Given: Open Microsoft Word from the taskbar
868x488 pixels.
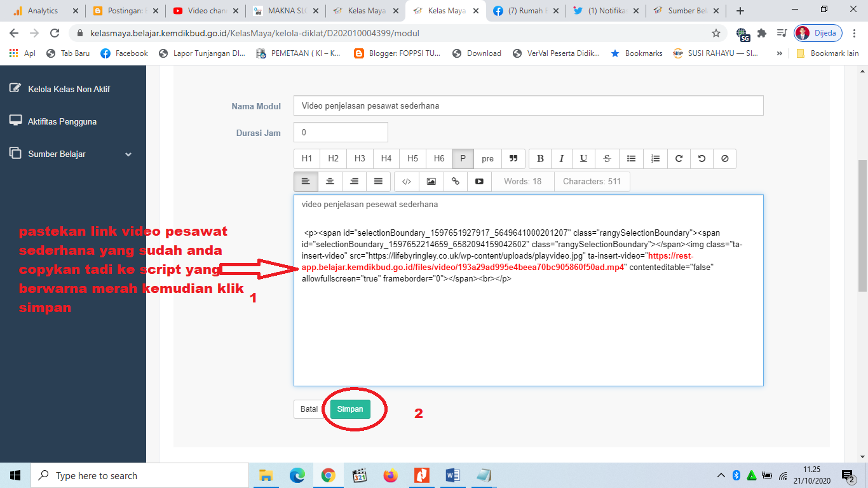Looking at the screenshot, I should (453, 475).
